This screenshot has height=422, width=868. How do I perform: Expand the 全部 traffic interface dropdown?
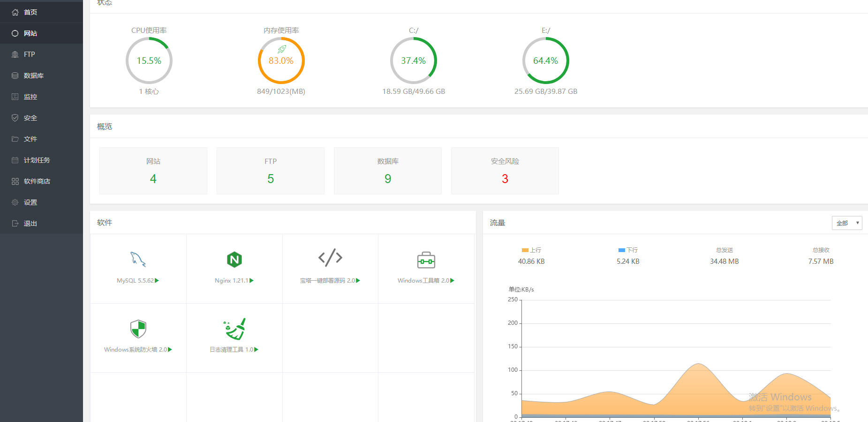click(847, 223)
